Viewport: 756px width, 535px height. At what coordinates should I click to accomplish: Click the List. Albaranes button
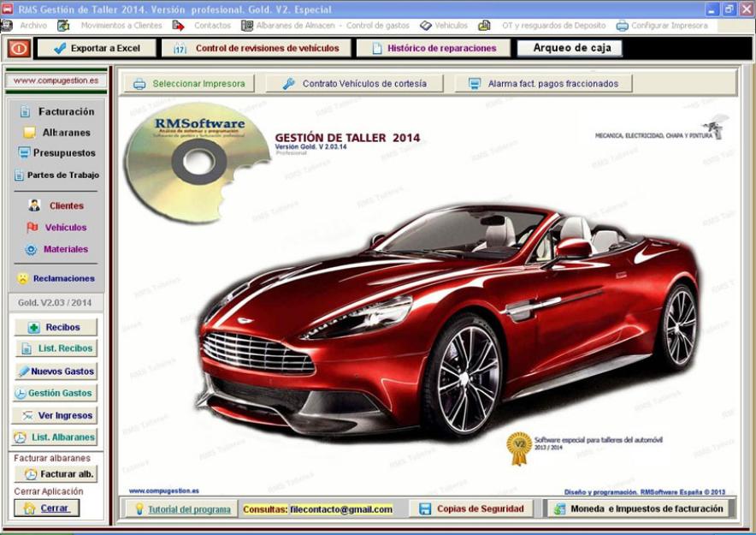click(55, 437)
